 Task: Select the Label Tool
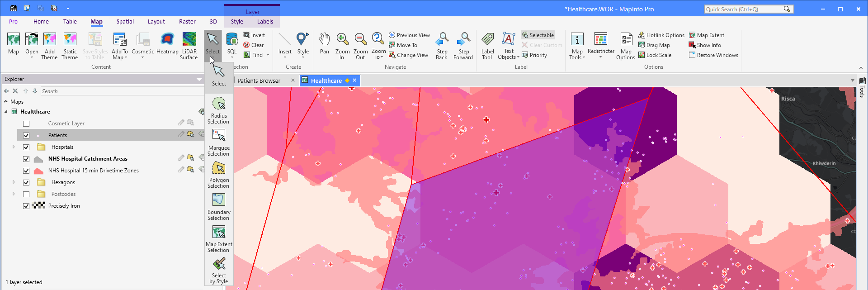(487, 46)
